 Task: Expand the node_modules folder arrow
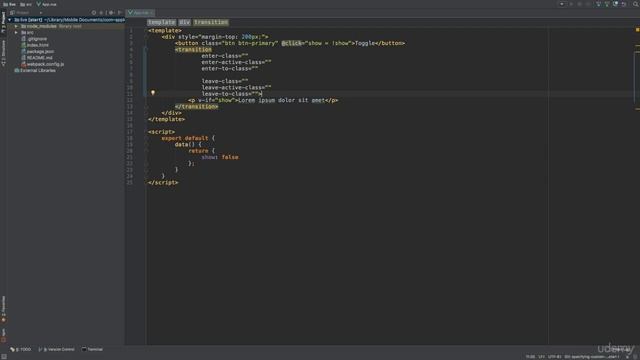(x=16, y=26)
